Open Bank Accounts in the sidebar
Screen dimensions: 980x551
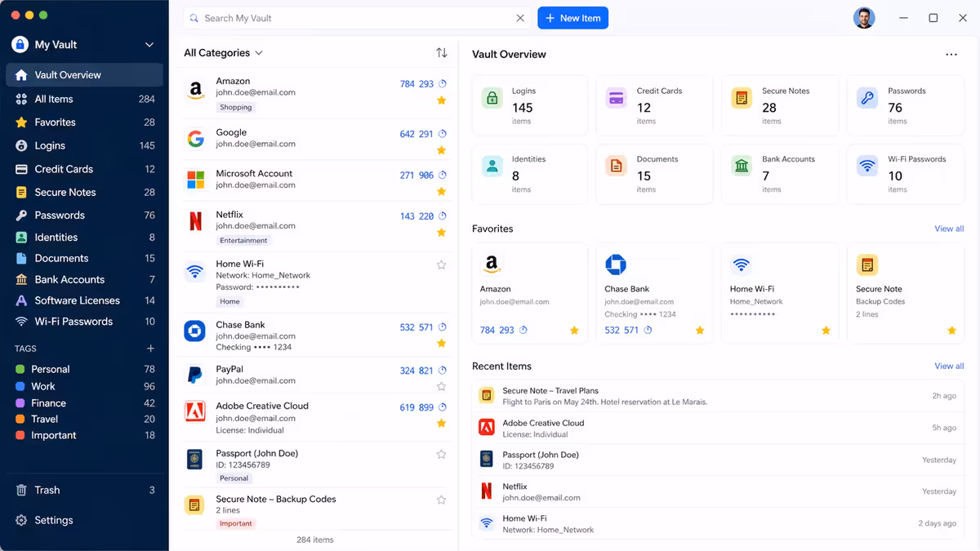pos(85,279)
